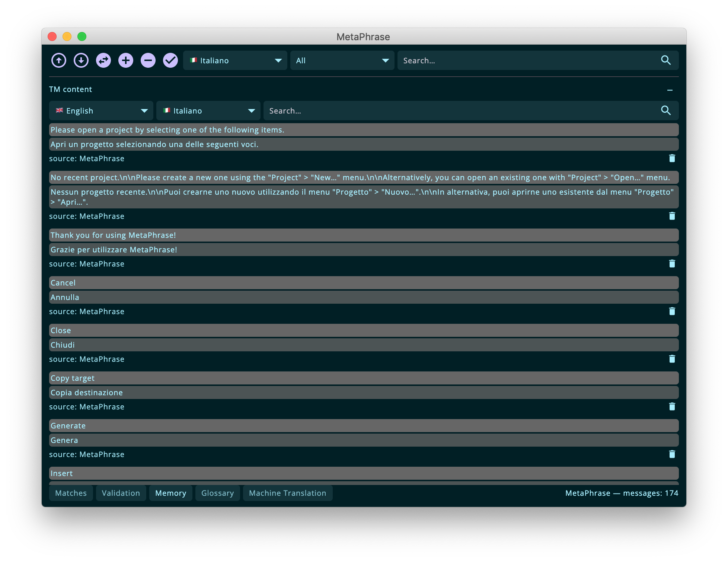Click the 'Copia destinazione' translation row
This screenshot has width=728, height=562.
tap(364, 393)
